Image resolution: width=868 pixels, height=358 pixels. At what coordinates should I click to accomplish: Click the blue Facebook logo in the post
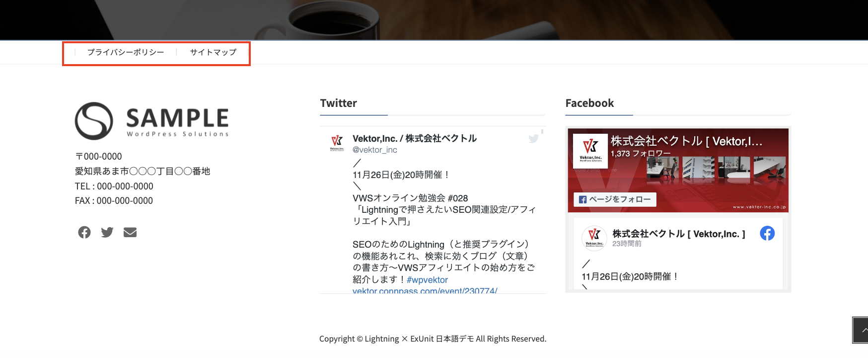(x=767, y=233)
